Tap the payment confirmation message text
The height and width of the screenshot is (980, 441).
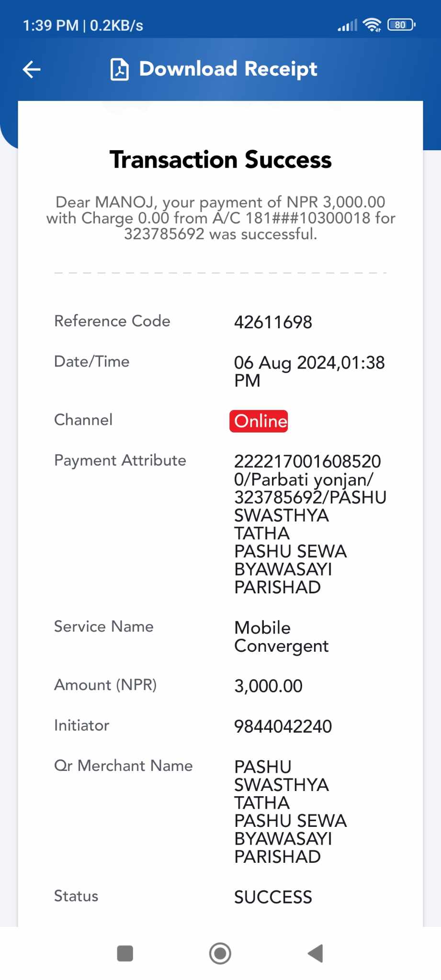click(221, 218)
